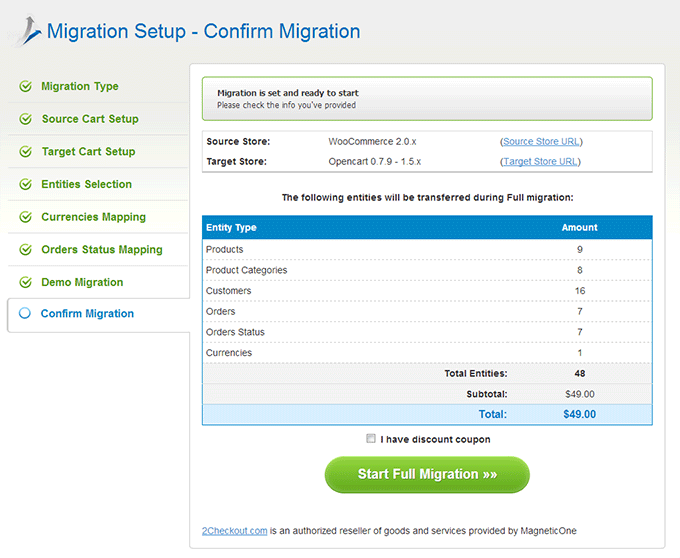The height and width of the screenshot is (558, 680).
Task: Open the Migration Type step
Action: pos(80,86)
